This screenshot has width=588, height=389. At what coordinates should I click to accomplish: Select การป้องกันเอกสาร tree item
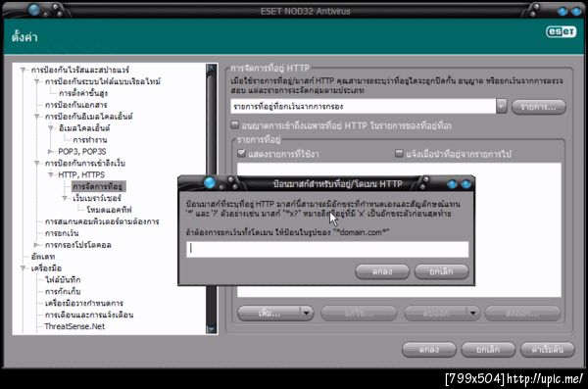pyautogui.click(x=75, y=105)
